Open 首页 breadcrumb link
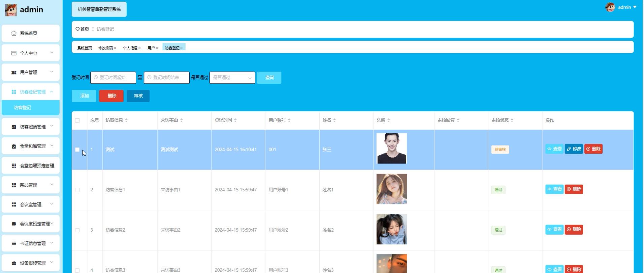Screen dimensions: 644x273 click(85, 29)
